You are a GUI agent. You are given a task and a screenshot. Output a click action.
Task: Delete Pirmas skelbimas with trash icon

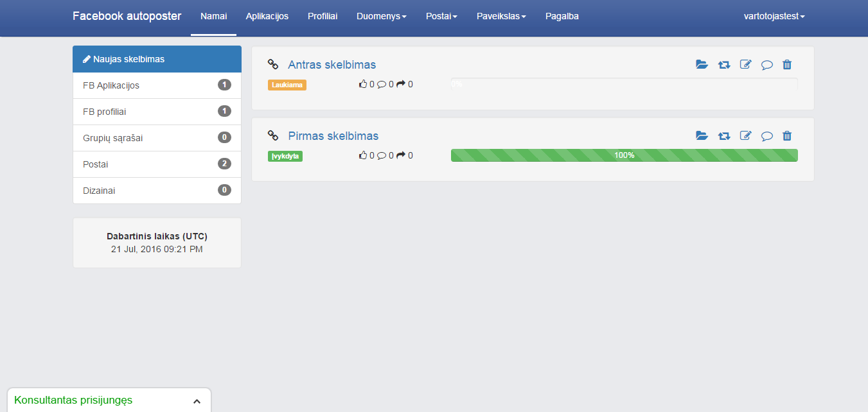point(787,136)
